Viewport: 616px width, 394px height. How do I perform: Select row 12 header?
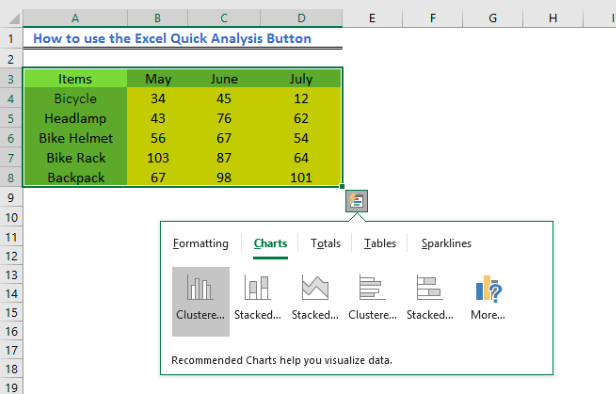pos(11,256)
